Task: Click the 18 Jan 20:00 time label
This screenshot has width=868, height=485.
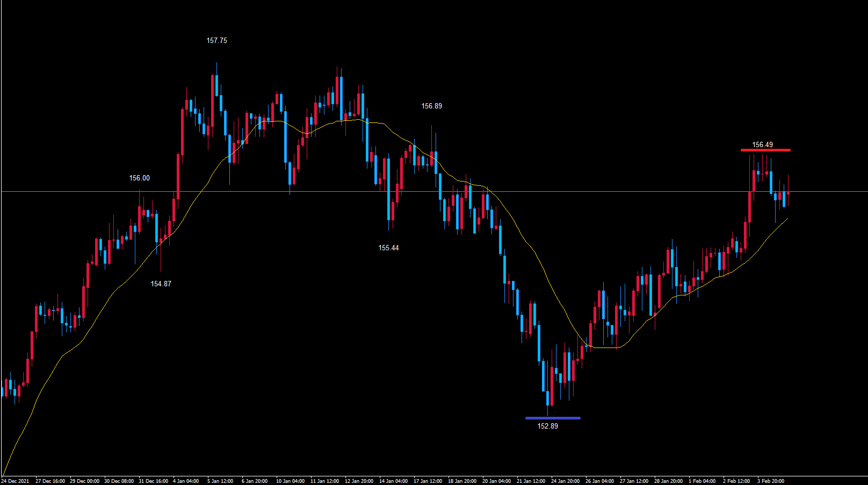Action: click(462, 481)
